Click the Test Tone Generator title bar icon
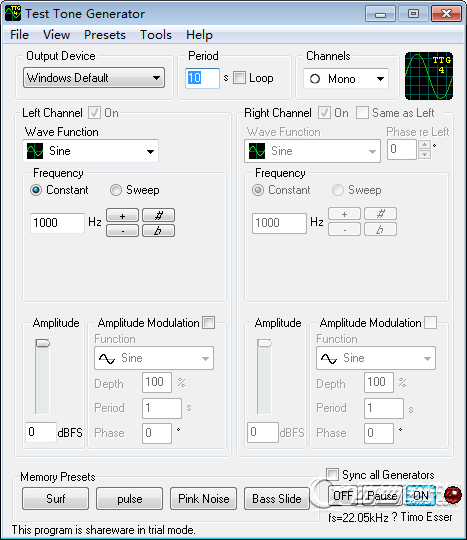467x540 pixels. point(13,13)
